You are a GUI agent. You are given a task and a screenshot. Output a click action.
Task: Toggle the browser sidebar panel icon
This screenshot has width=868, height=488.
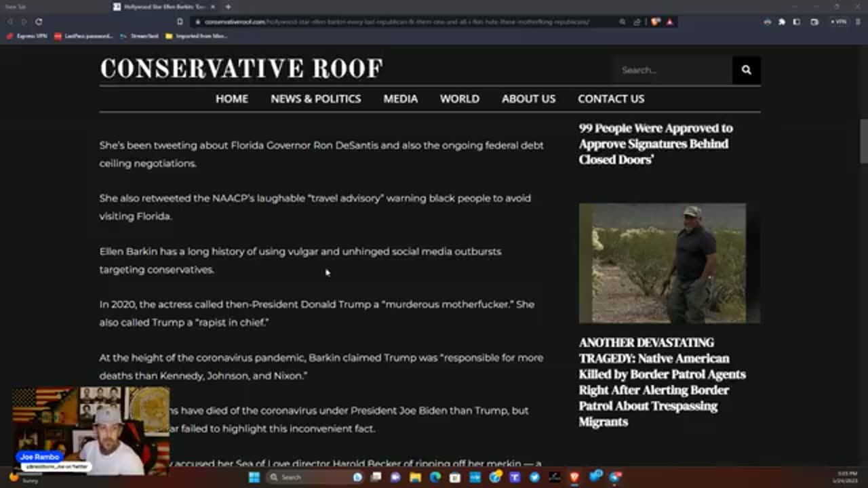coord(796,22)
